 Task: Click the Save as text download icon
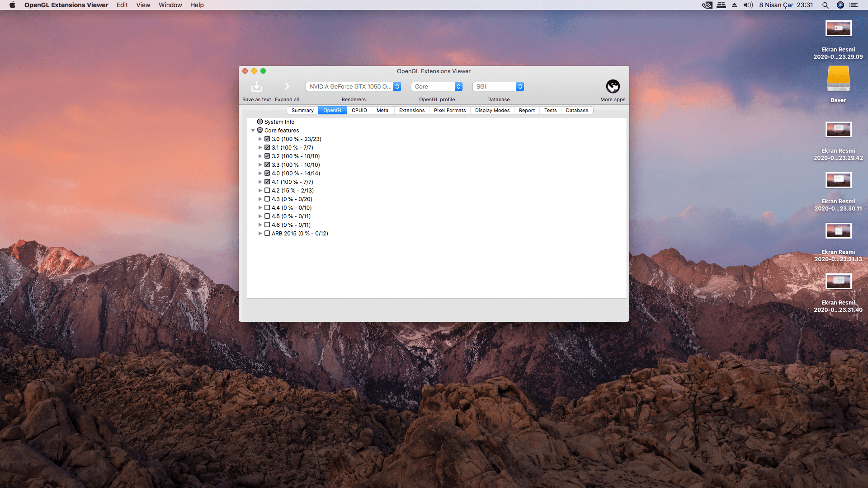coord(256,86)
